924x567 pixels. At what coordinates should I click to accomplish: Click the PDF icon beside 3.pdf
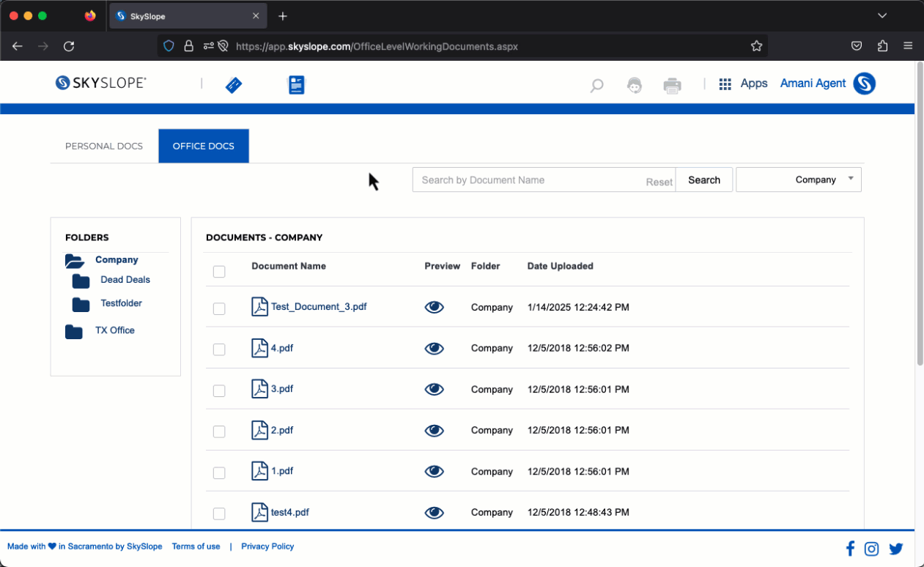(259, 389)
